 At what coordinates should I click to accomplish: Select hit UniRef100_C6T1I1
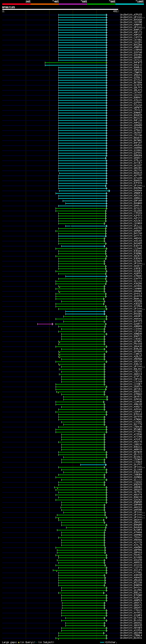click(x=131, y=60)
